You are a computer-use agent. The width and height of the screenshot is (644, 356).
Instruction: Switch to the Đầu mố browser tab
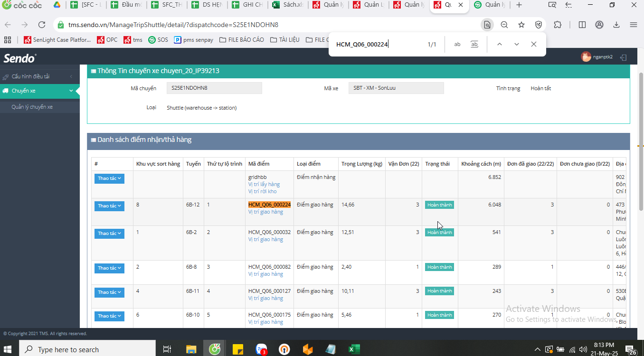click(x=126, y=5)
